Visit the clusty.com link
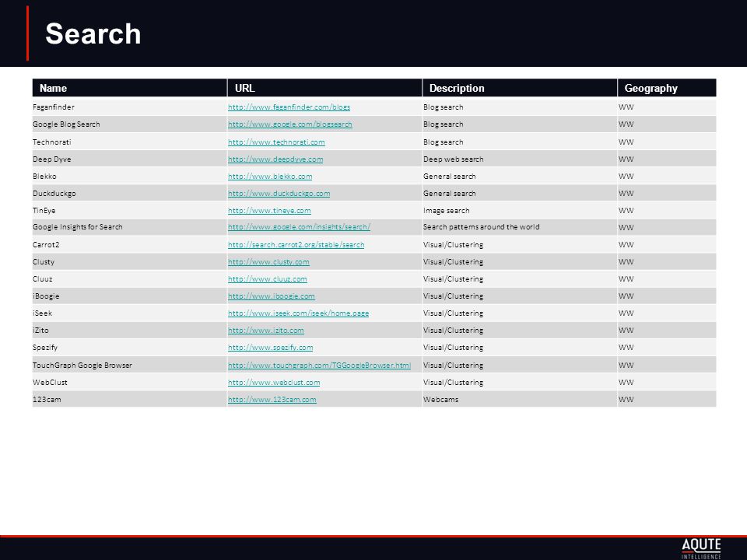The height and width of the screenshot is (560, 747). pyautogui.click(x=268, y=262)
